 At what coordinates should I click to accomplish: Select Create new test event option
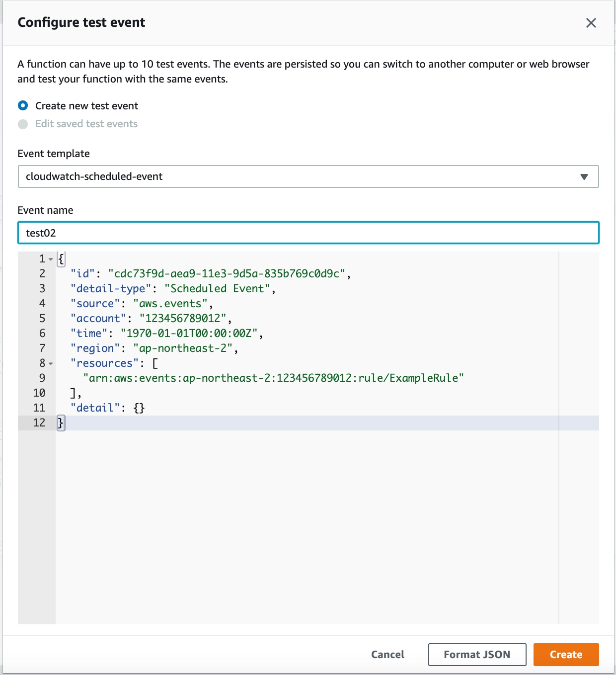23,106
